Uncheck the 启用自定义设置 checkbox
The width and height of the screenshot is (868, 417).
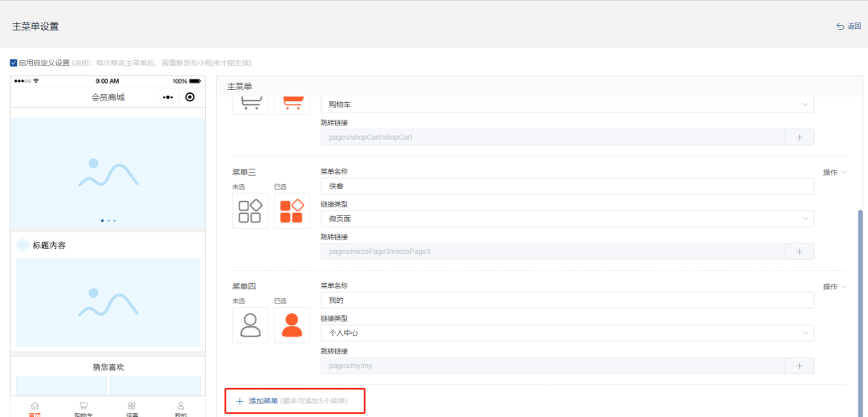click(x=14, y=63)
